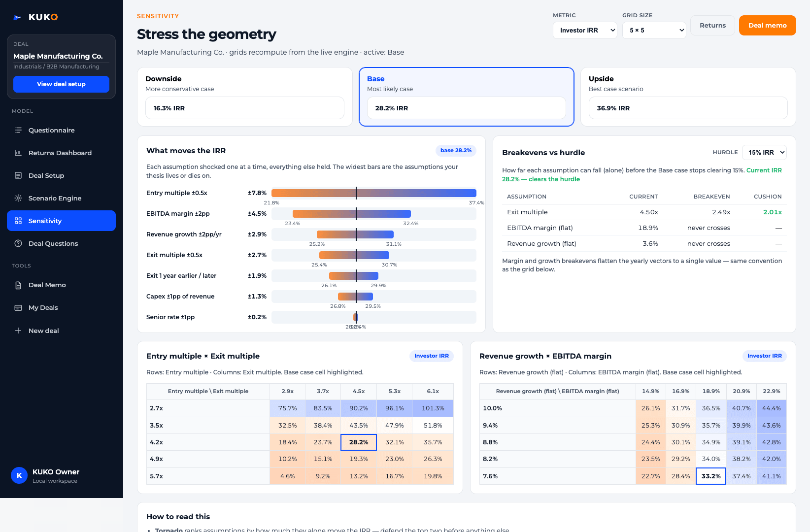Open the Hurdle 15% IRR dropdown
The height and width of the screenshot is (532, 810).
764,152
